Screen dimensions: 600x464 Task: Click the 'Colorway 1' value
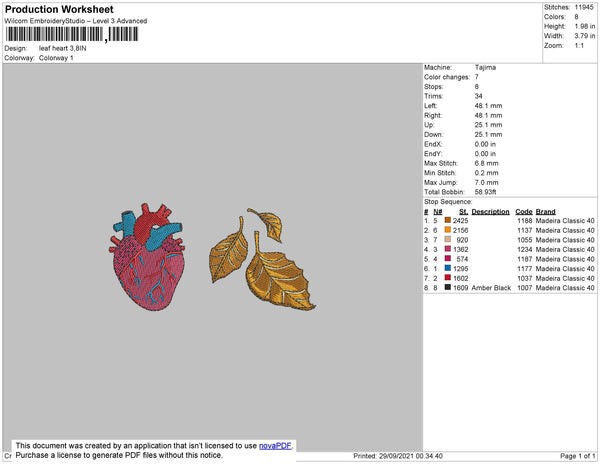coord(56,58)
